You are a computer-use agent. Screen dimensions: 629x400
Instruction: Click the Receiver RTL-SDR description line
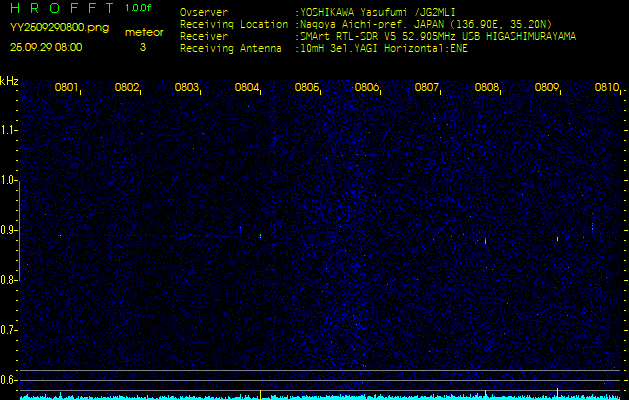point(378,37)
